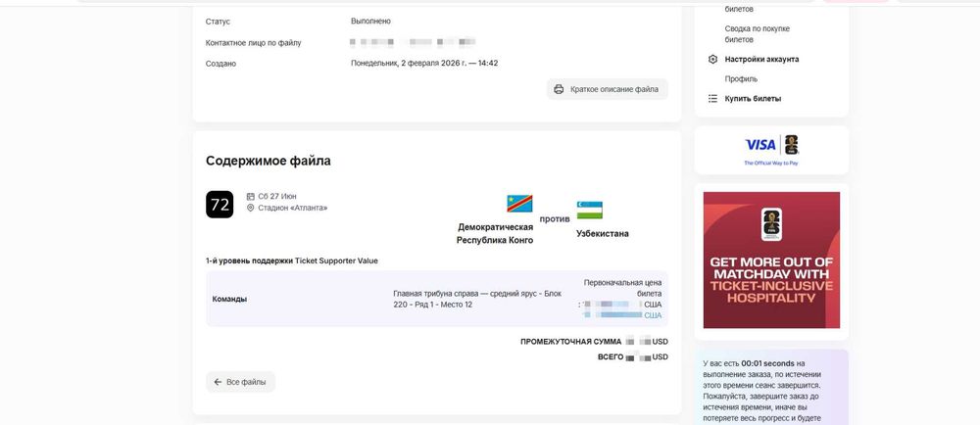Click ВСЕГО total label

pos(611,357)
